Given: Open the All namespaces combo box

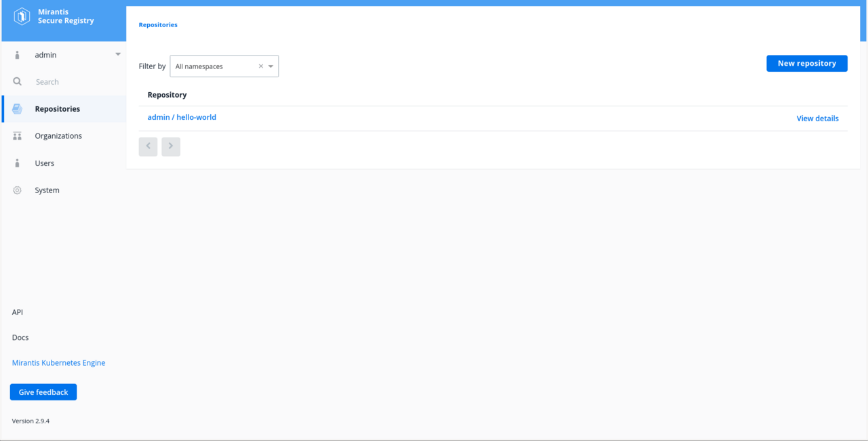Looking at the screenshot, I should coord(224,66).
